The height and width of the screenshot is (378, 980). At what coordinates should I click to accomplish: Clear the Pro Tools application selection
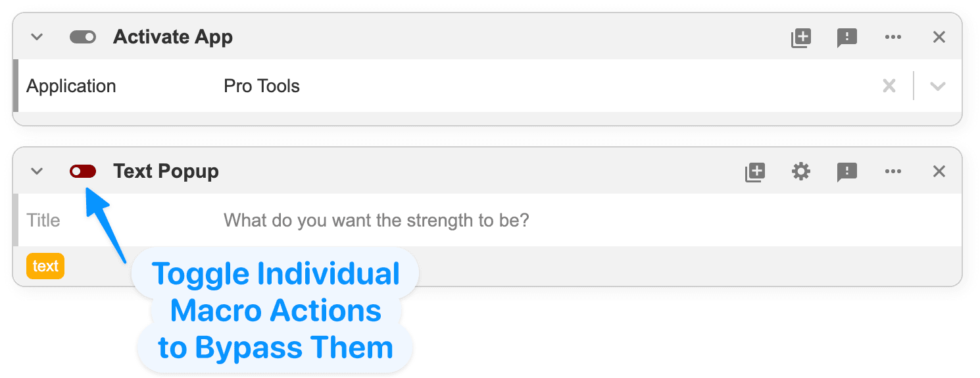click(889, 86)
